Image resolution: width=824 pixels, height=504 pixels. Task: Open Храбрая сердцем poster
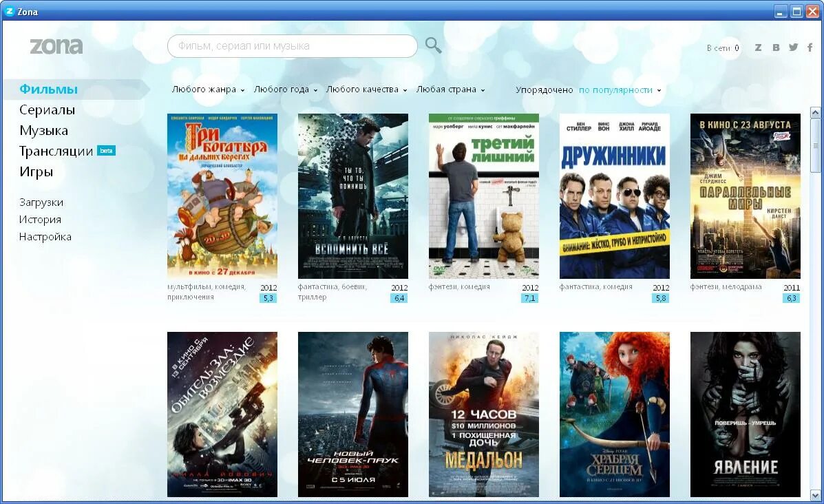pos(615,414)
